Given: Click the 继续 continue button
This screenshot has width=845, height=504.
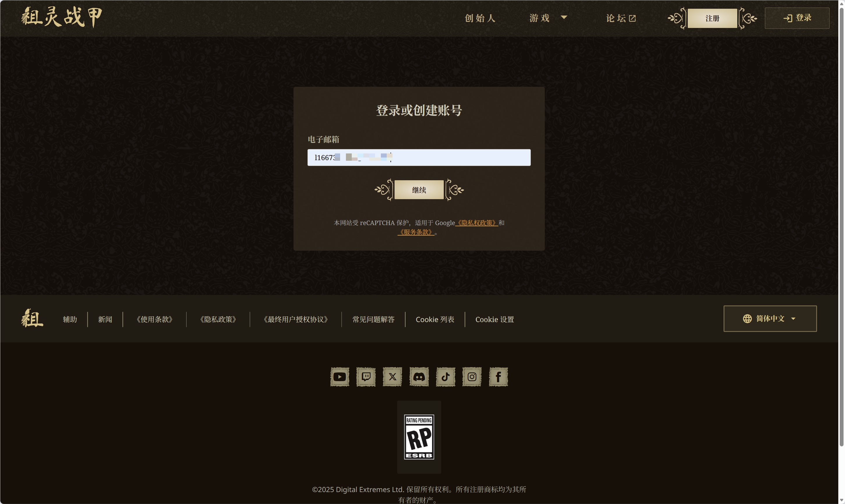Looking at the screenshot, I should tap(419, 190).
